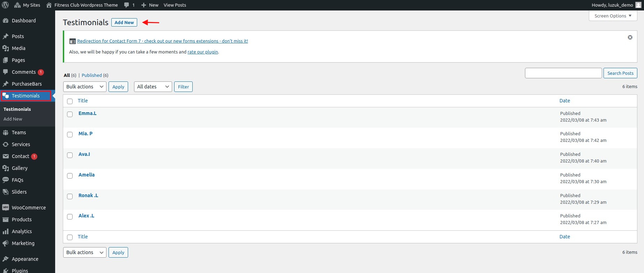Dismiss the Contact Form 7 notice

coord(630,37)
